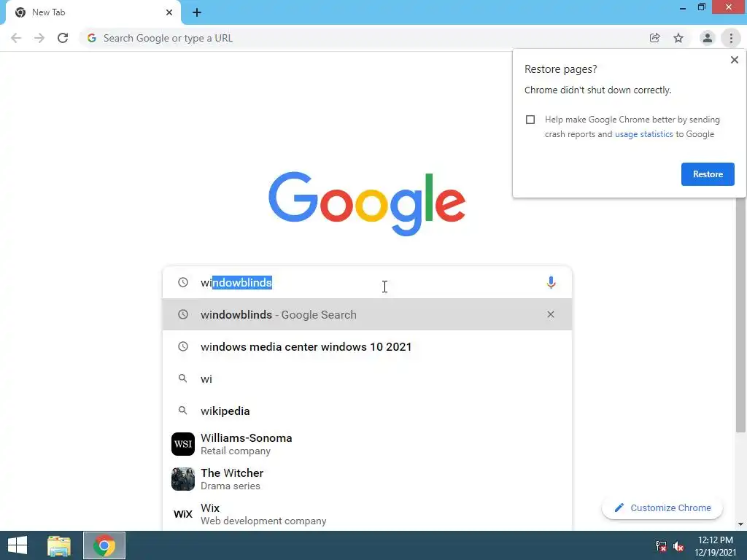Click the Chrome taskbar icon
This screenshot has width=747, height=560.
point(104,545)
